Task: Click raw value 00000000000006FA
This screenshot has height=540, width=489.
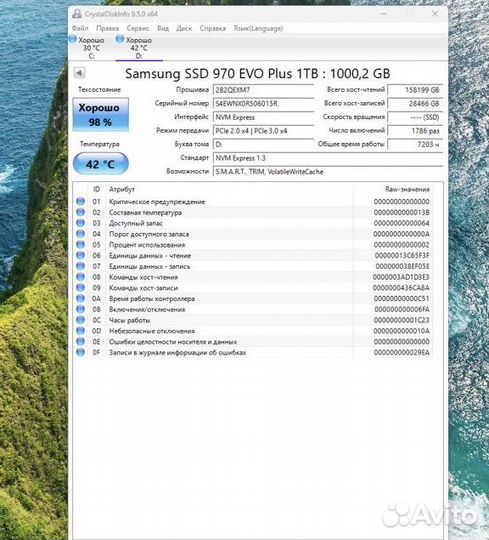Action: (402, 309)
